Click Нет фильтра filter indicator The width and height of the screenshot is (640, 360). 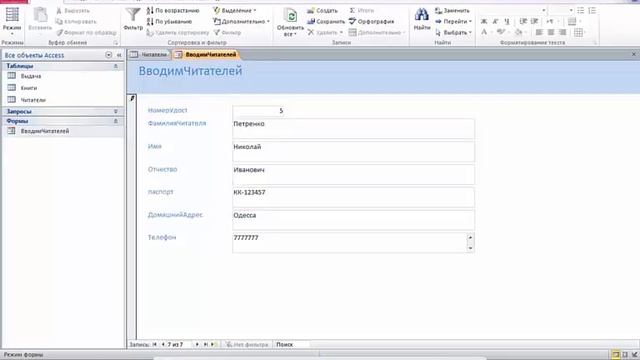pyautogui.click(x=247, y=344)
